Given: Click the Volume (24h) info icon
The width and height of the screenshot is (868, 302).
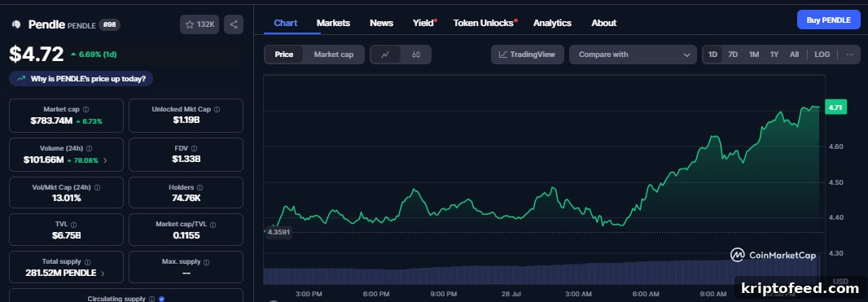Looking at the screenshot, I should [90, 149].
